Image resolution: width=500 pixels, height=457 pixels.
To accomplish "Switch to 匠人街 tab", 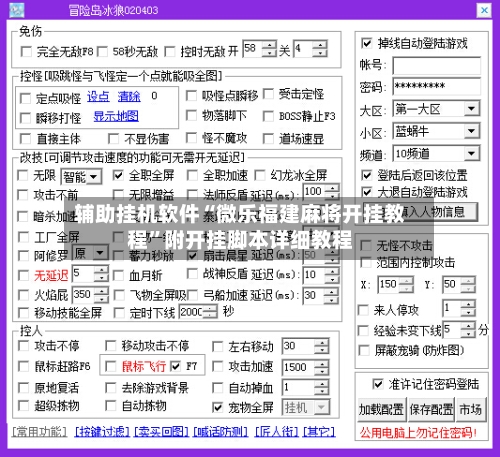I will click(x=277, y=432).
